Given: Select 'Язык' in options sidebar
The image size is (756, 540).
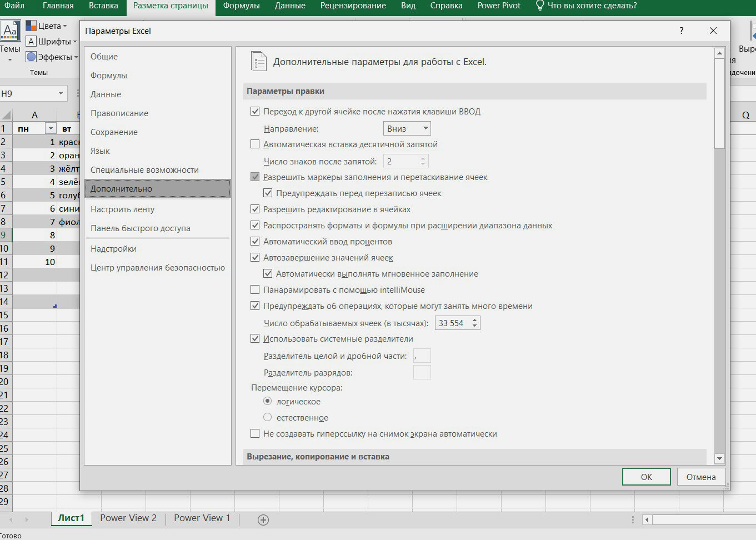Looking at the screenshot, I should 158,151.
